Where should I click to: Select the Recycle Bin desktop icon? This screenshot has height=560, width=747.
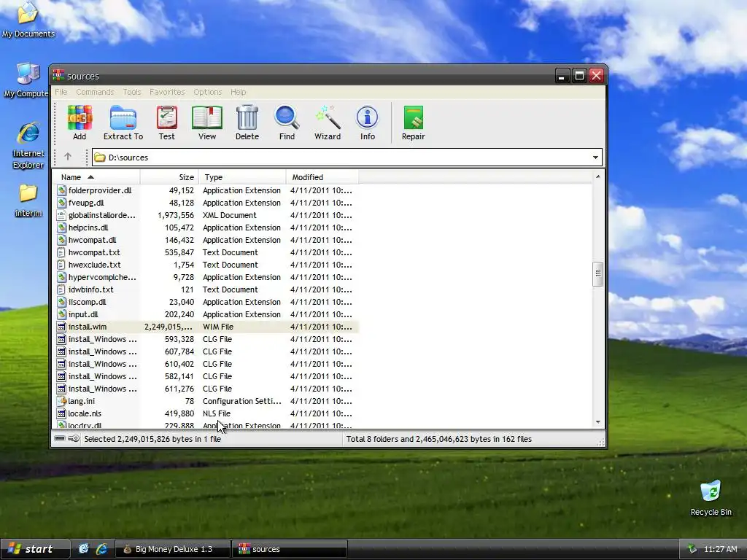click(x=711, y=498)
